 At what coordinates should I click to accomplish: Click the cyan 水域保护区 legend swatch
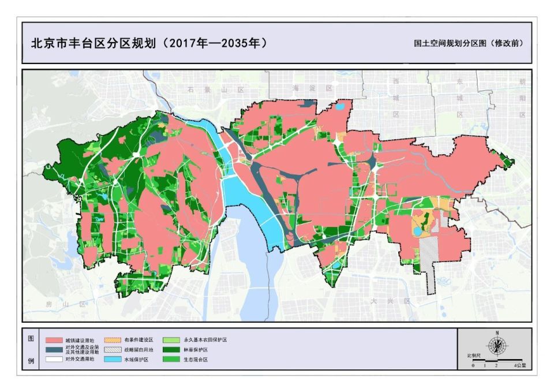coord(113,359)
